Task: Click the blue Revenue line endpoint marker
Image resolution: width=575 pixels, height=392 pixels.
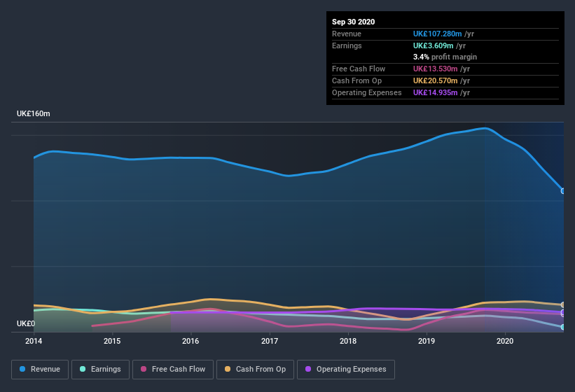Action: coord(562,190)
